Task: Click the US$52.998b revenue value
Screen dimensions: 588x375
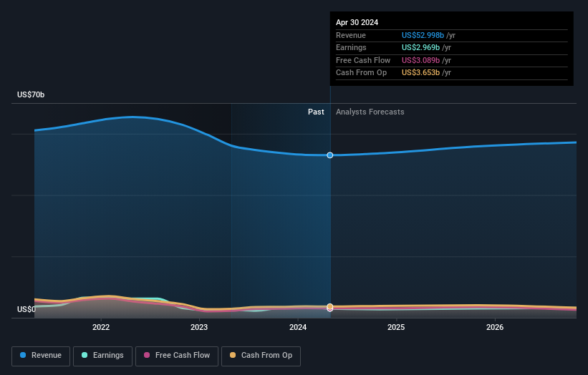Action: [x=423, y=35]
